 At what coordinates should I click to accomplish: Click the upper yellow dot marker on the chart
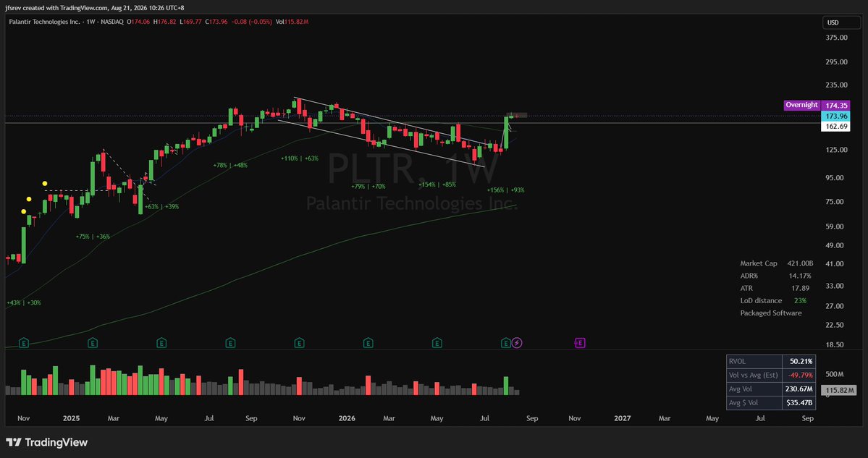click(44, 183)
